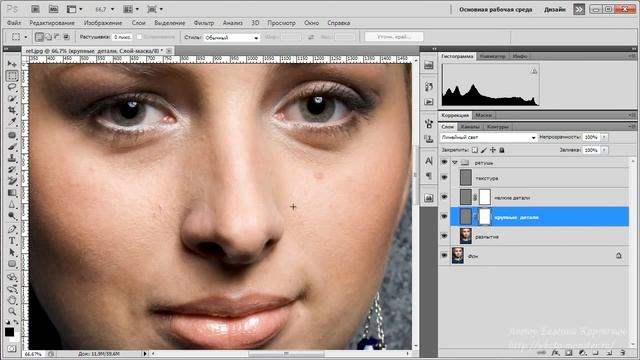Select the Eyedropper tool
This screenshot has width=640, height=360.
[12, 122]
